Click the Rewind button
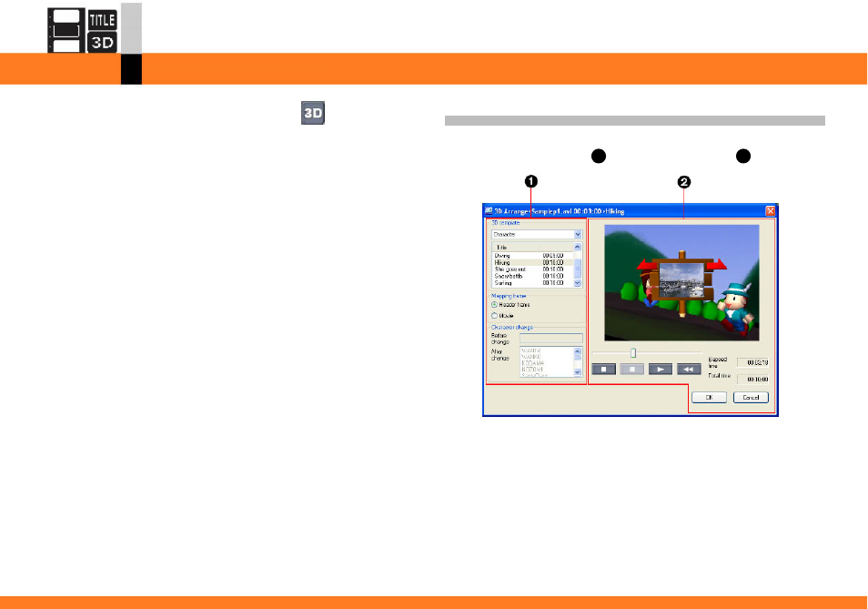The width and height of the screenshot is (868, 609). (x=689, y=370)
